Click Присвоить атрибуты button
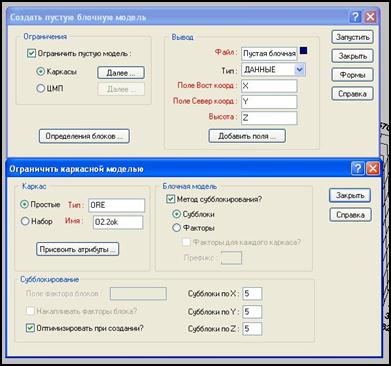The height and width of the screenshot is (366, 391). pos(77,249)
